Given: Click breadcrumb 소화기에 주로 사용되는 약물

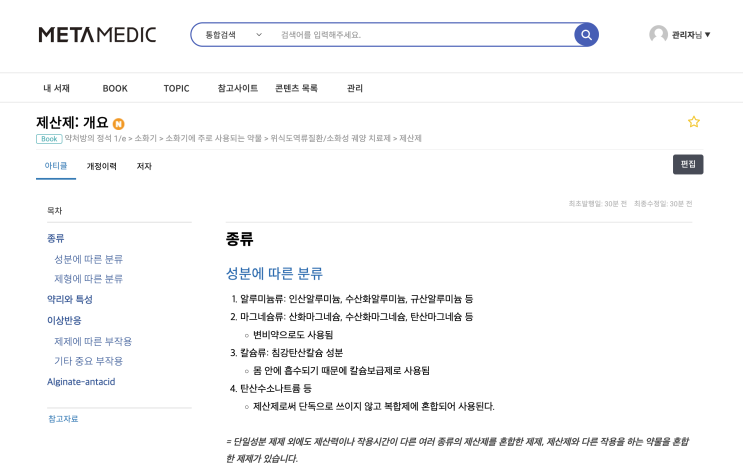Looking at the screenshot, I should pos(213,138).
